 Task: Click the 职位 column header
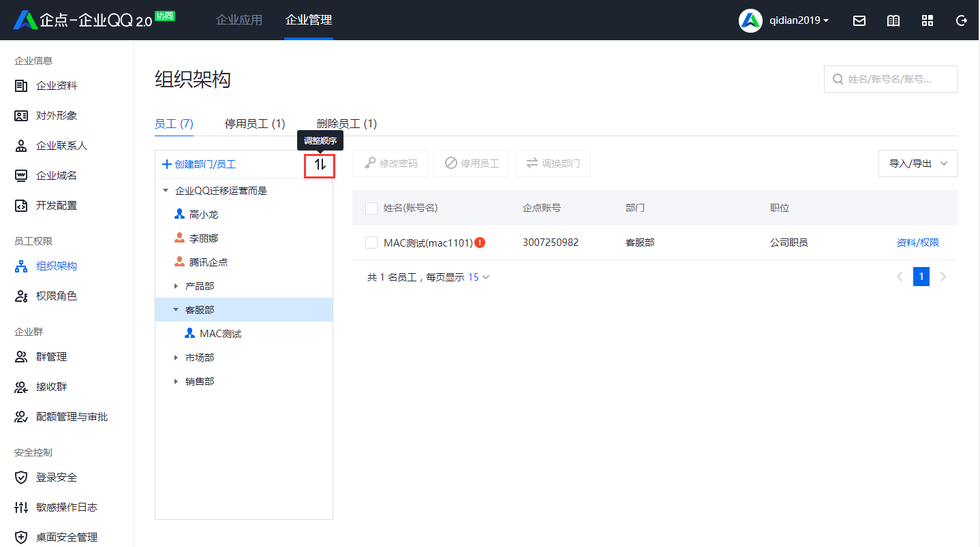[x=780, y=208]
